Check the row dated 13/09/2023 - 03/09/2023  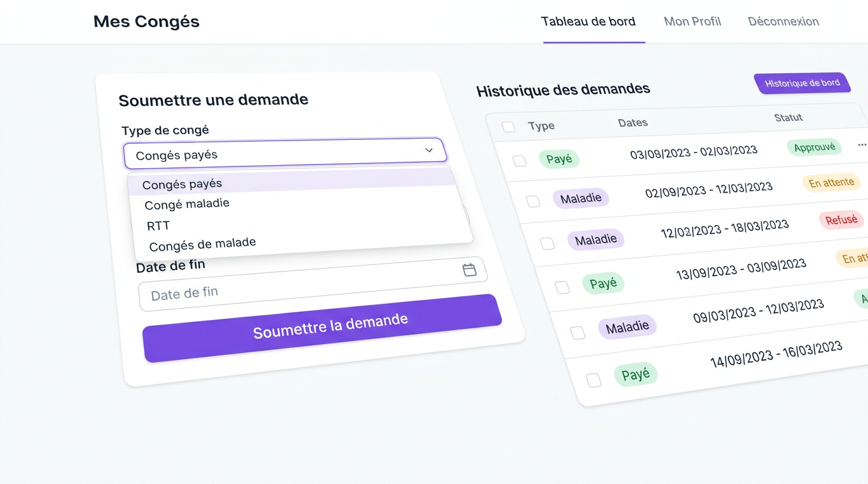pos(562,287)
